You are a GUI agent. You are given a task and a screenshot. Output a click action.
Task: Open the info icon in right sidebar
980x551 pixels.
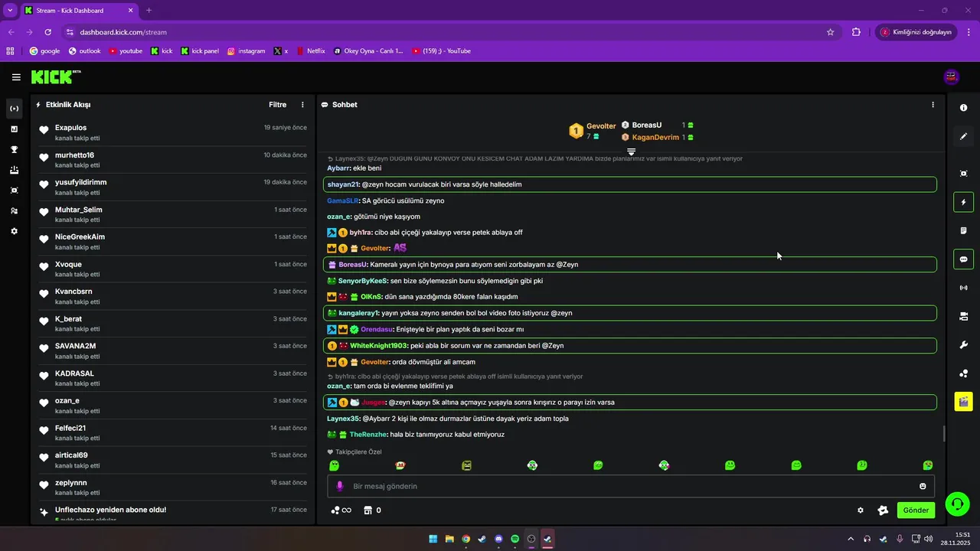pyautogui.click(x=963, y=108)
